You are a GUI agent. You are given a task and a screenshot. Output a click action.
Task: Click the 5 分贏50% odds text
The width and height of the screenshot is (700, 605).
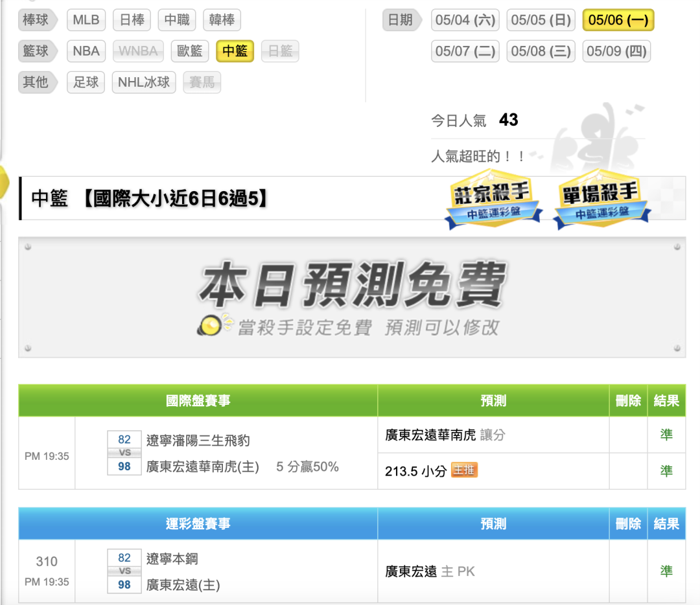coord(307,466)
